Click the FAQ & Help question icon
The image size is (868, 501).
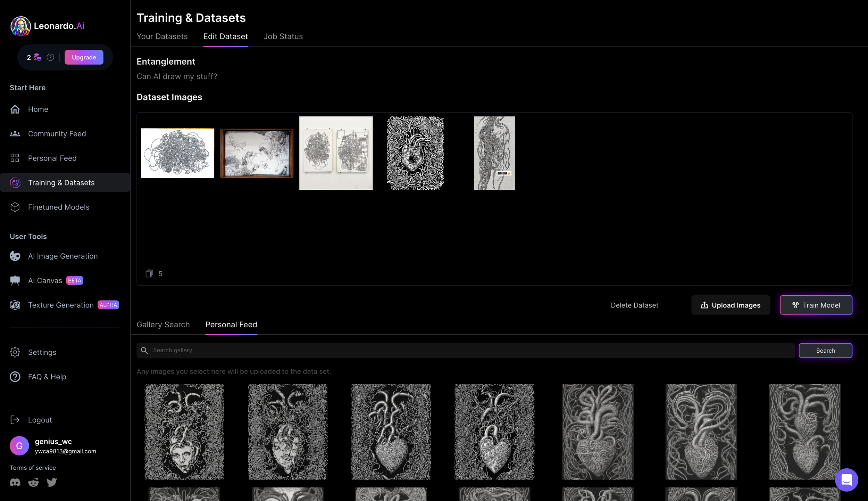coord(15,377)
